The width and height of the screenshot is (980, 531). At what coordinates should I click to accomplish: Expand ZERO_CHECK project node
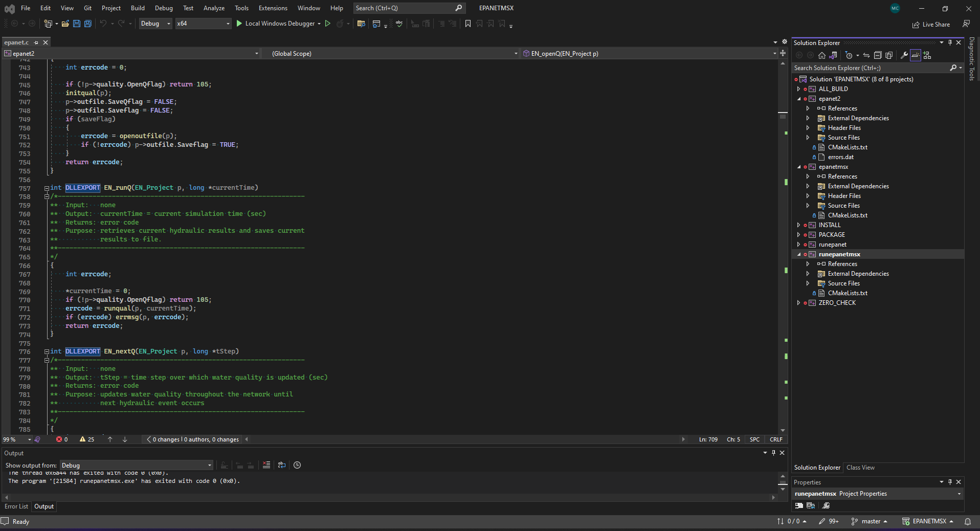point(799,303)
